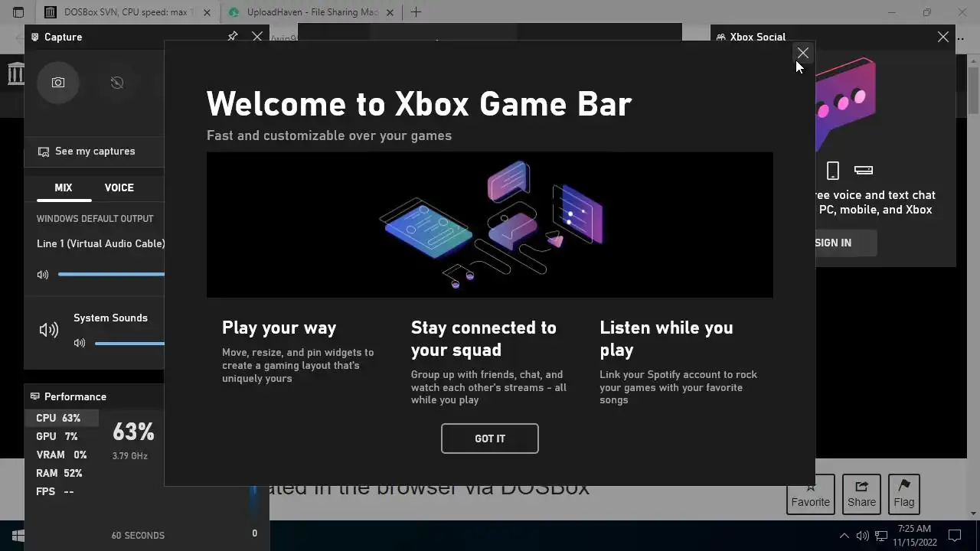Click the large System Sounds speaker icon

pyautogui.click(x=49, y=330)
